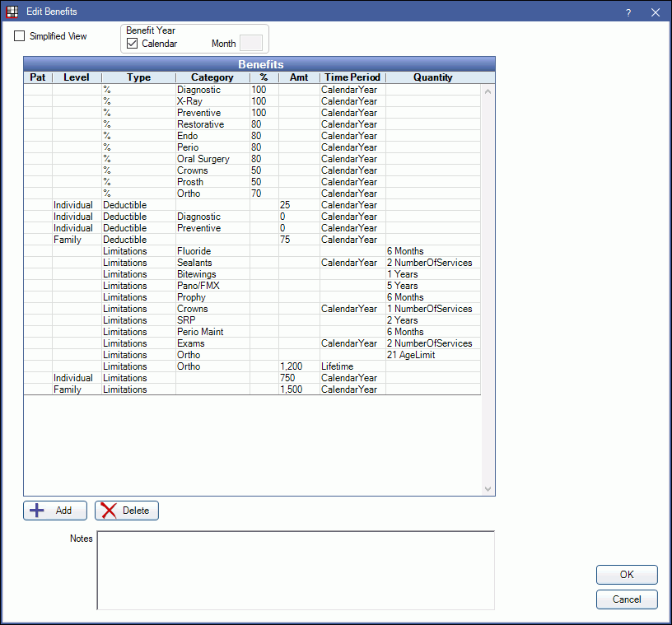Click the scrollbar down arrow in Benefits grid
The image size is (672, 625).
pyautogui.click(x=488, y=488)
